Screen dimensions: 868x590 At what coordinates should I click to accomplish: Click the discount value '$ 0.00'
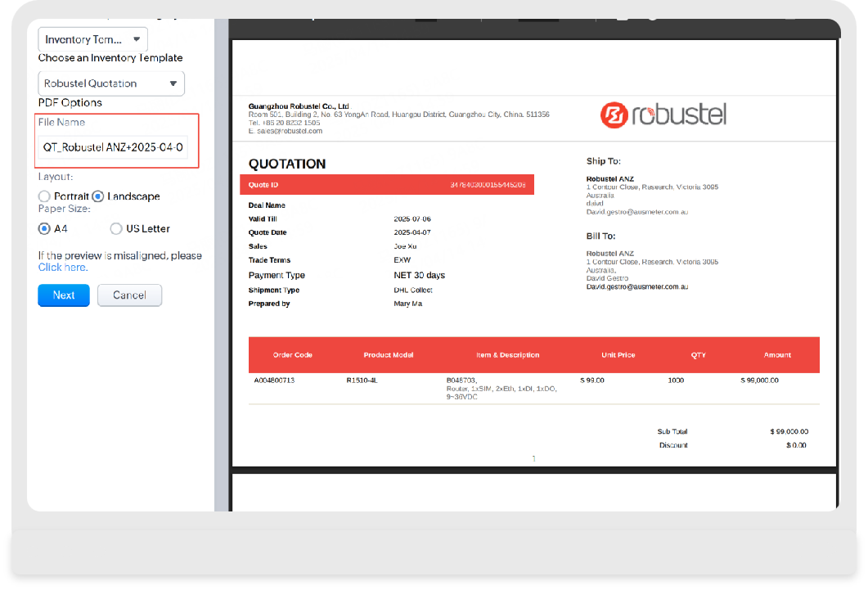(796, 445)
